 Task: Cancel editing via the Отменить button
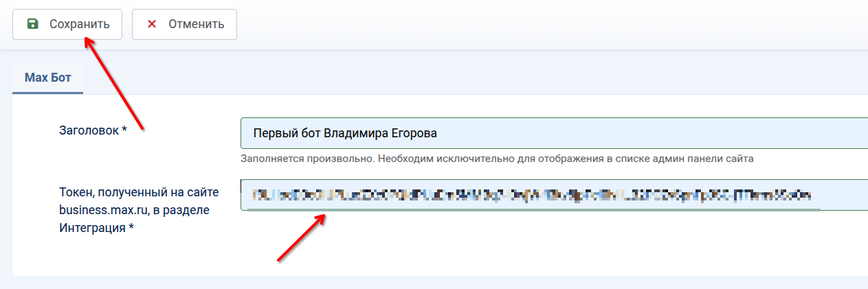pos(184,24)
